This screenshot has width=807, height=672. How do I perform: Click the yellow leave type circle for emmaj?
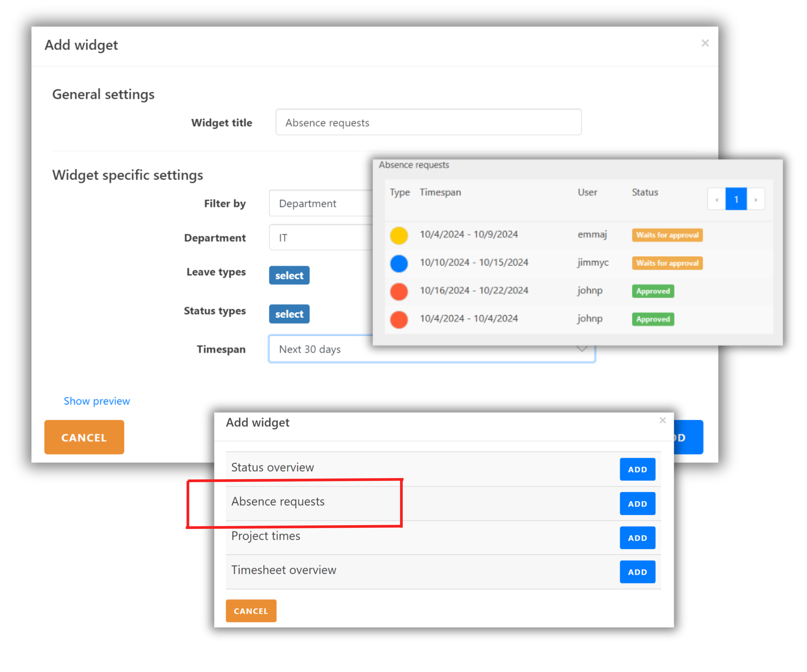[x=399, y=235]
